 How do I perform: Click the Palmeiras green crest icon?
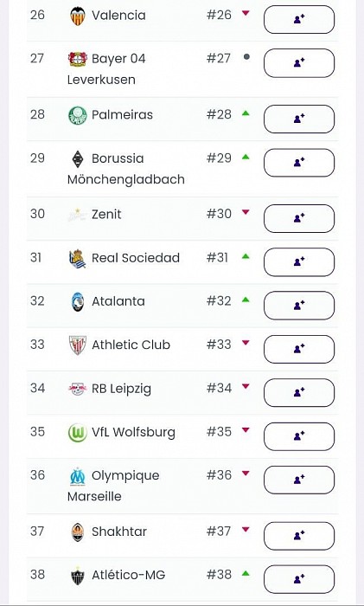tap(78, 115)
